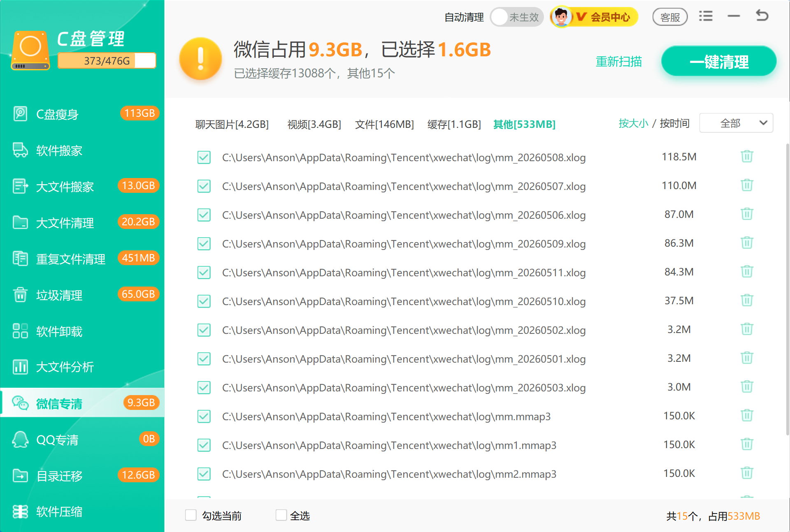The image size is (790, 532).
Task: Open 目录迁移 folder arrow icon
Action: 20,476
